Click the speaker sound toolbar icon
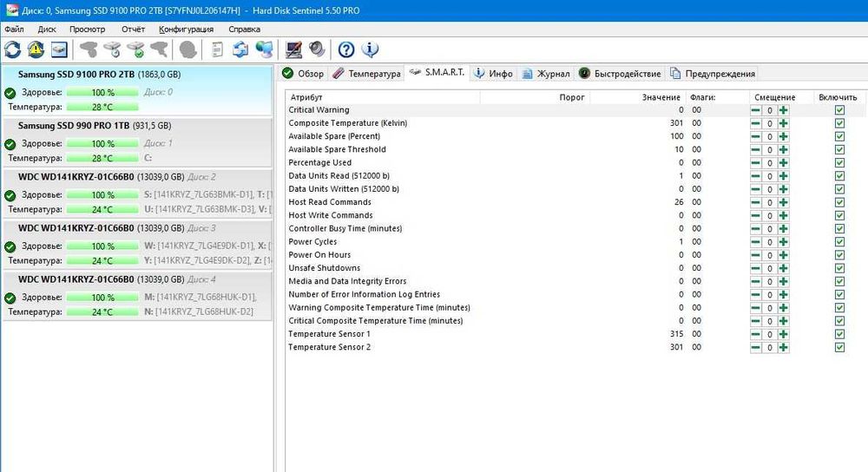This screenshot has width=868, height=472. click(317, 49)
